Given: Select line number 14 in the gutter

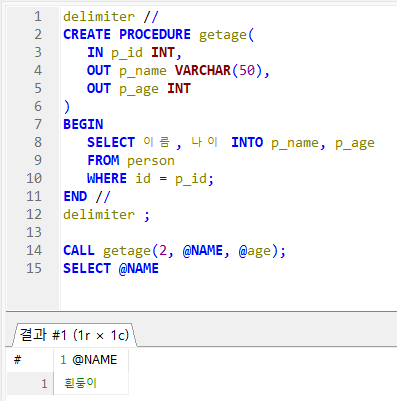Looking at the screenshot, I should pos(34,250).
